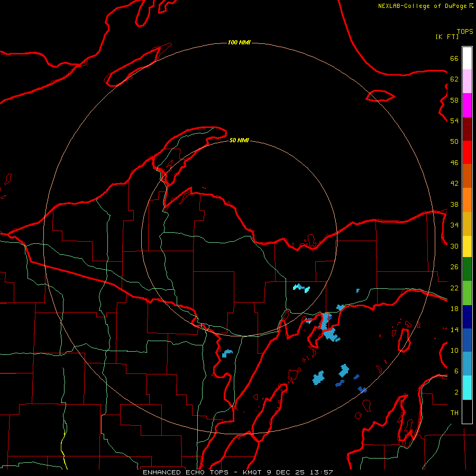Click the 26 scale value

(454, 267)
